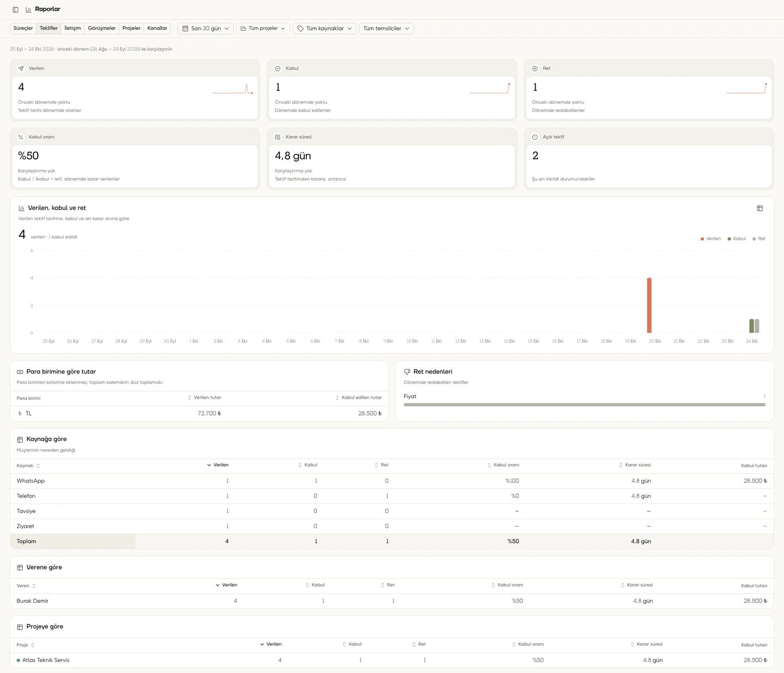This screenshot has height=673, width=784.
Task: Open the İletişim tab
Action: [72, 28]
